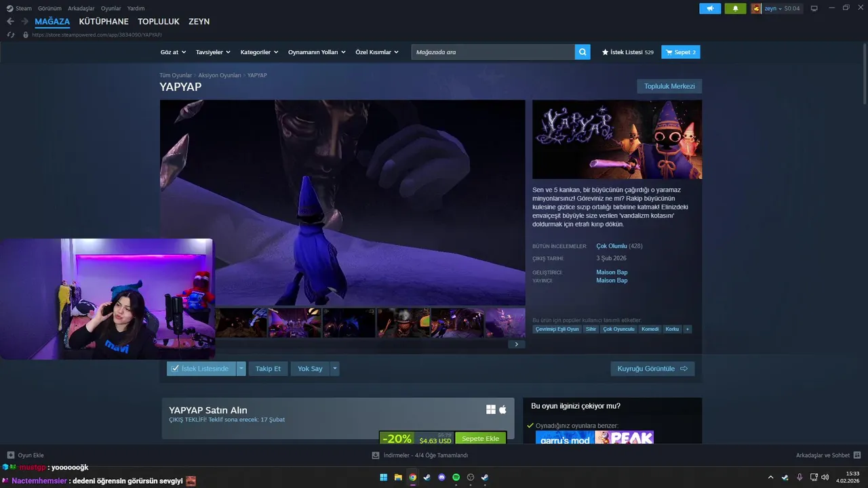Expand Özel Kısımlar dropdown
The height and width of the screenshot is (488, 868).
(377, 52)
